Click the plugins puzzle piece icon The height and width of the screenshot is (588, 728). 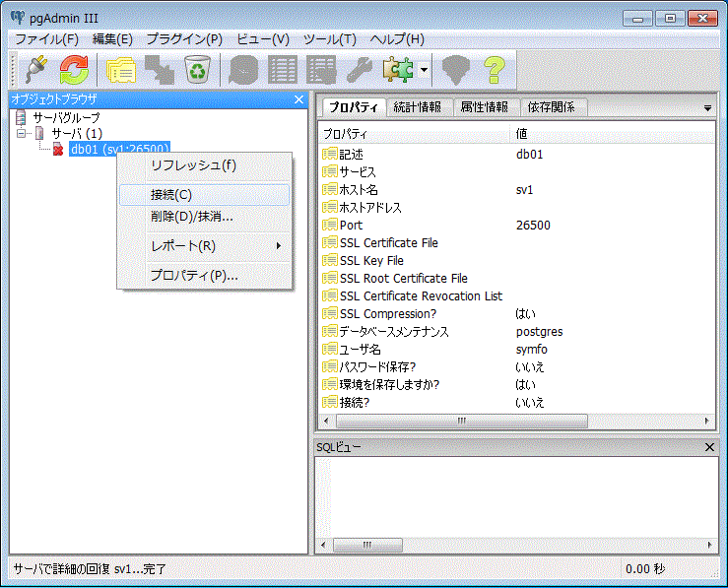click(x=398, y=70)
